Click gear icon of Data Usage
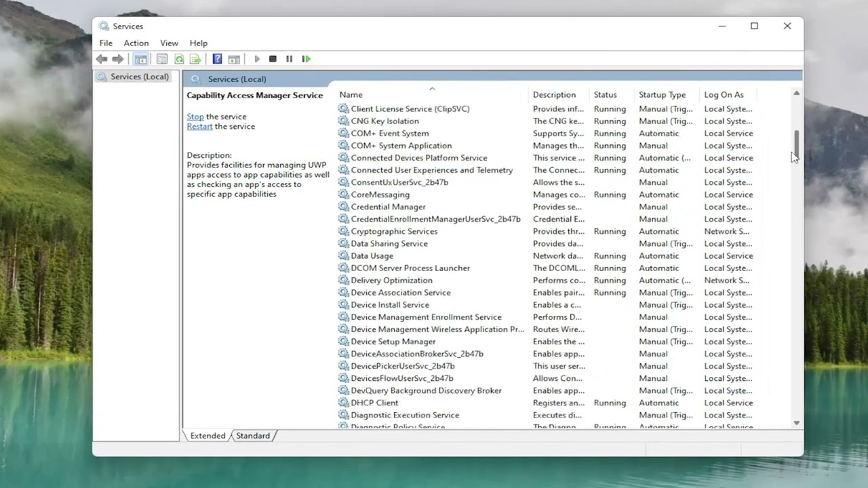Screen dimensions: 868x488 (x=344, y=256)
